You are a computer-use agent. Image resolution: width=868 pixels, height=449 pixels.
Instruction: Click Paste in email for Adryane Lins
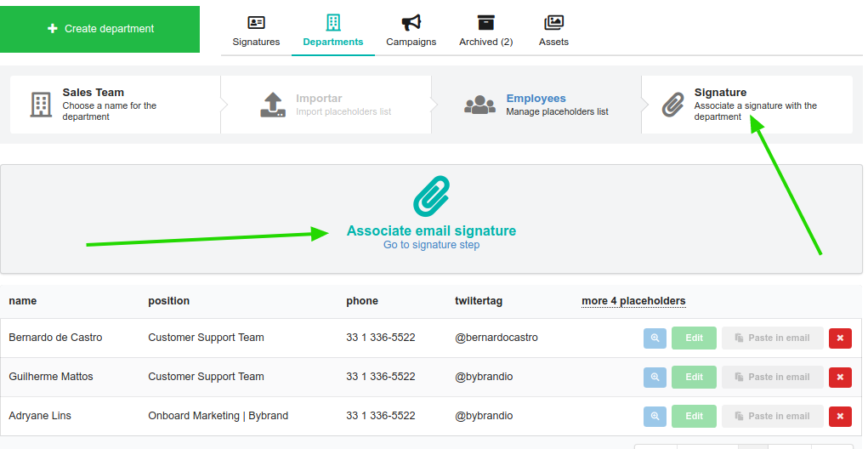[x=773, y=417]
